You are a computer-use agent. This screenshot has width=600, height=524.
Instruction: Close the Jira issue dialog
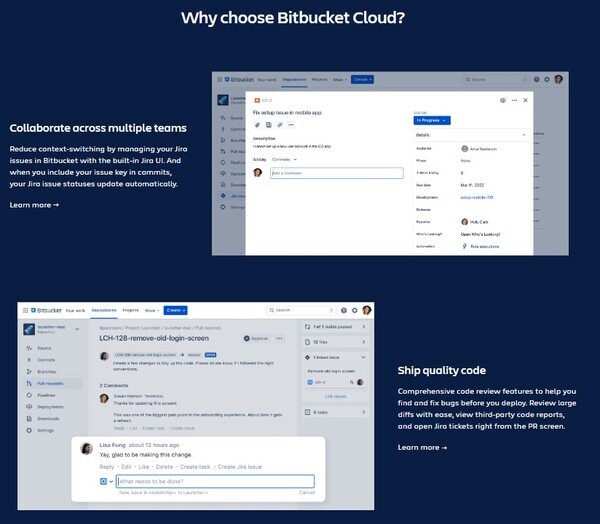coord(525,100)
